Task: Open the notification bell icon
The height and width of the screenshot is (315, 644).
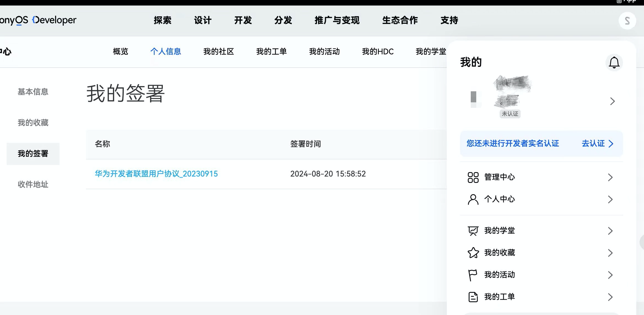Action: point(614,63)
